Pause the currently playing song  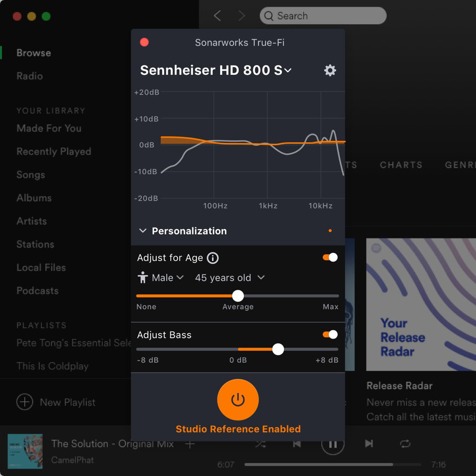click(x=333, y=444)
